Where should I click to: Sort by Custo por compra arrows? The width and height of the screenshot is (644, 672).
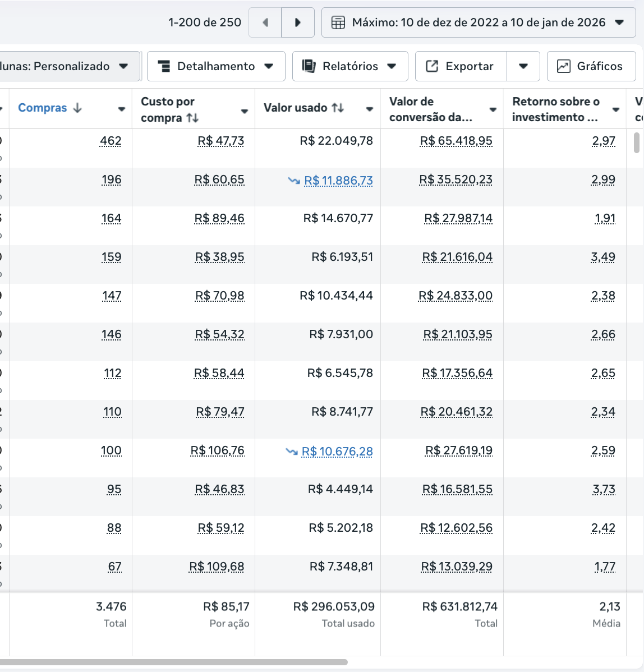192,118
